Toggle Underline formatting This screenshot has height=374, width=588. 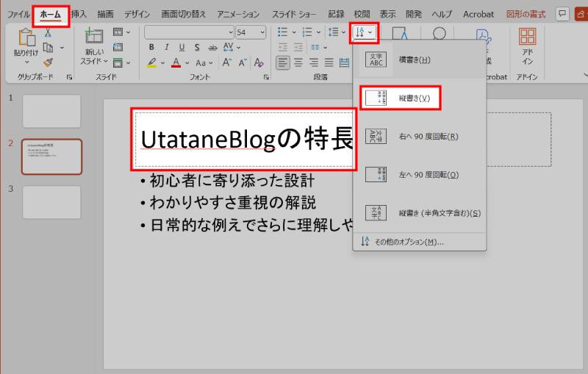[x=182, y=48]
